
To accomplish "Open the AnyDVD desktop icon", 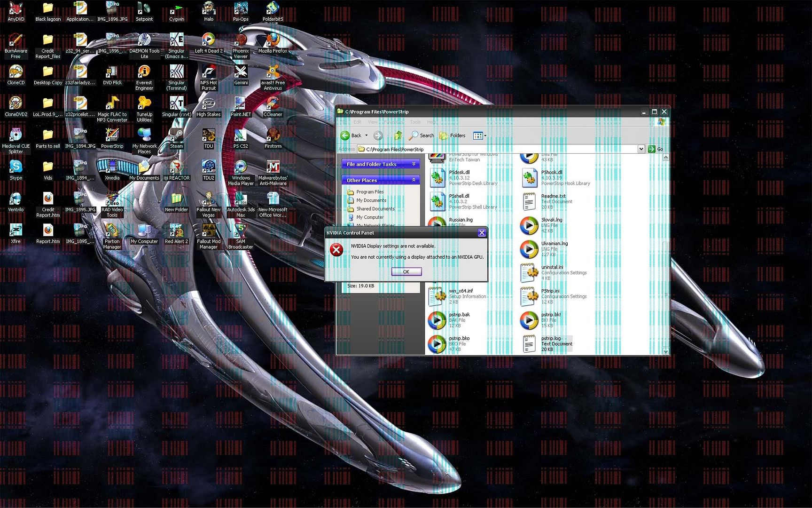I will click(x=16, y=12).
